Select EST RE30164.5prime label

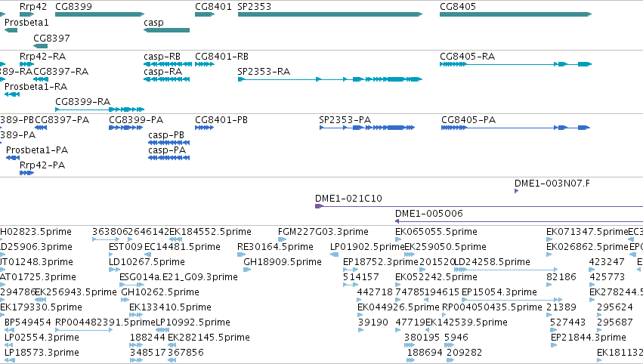[275, 247]
